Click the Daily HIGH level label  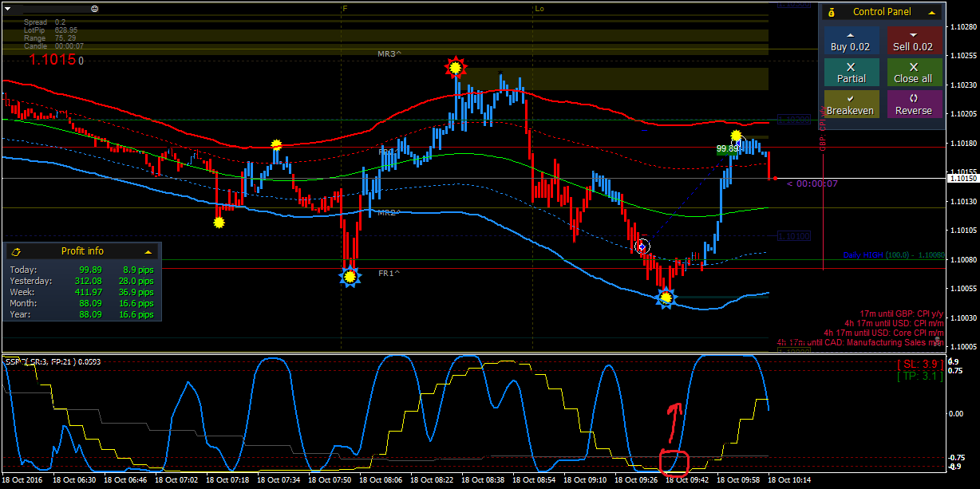click(893, 255)
